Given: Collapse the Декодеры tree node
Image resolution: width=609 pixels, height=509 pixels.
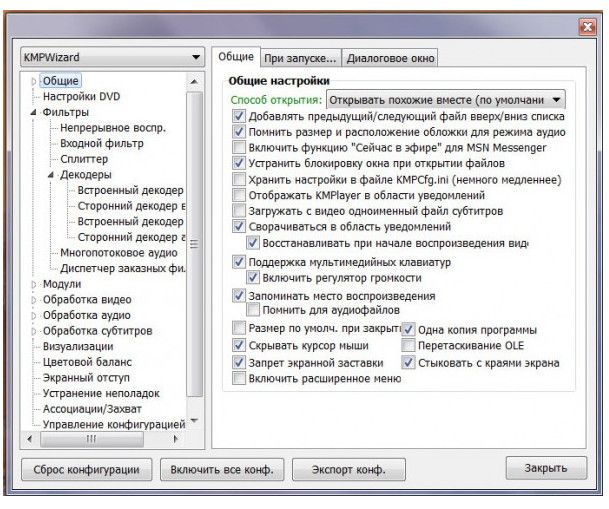Looking at the screenshot, I should (51, 175).
